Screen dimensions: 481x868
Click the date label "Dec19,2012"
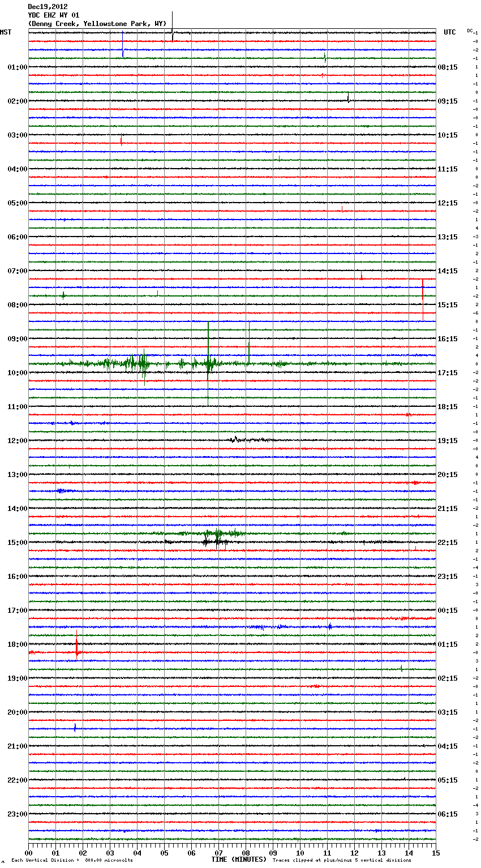coord(48,7)
